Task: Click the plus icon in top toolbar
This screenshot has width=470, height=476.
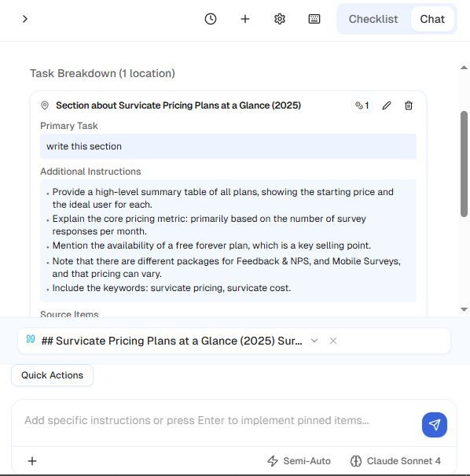Action: tap(244, 19)
